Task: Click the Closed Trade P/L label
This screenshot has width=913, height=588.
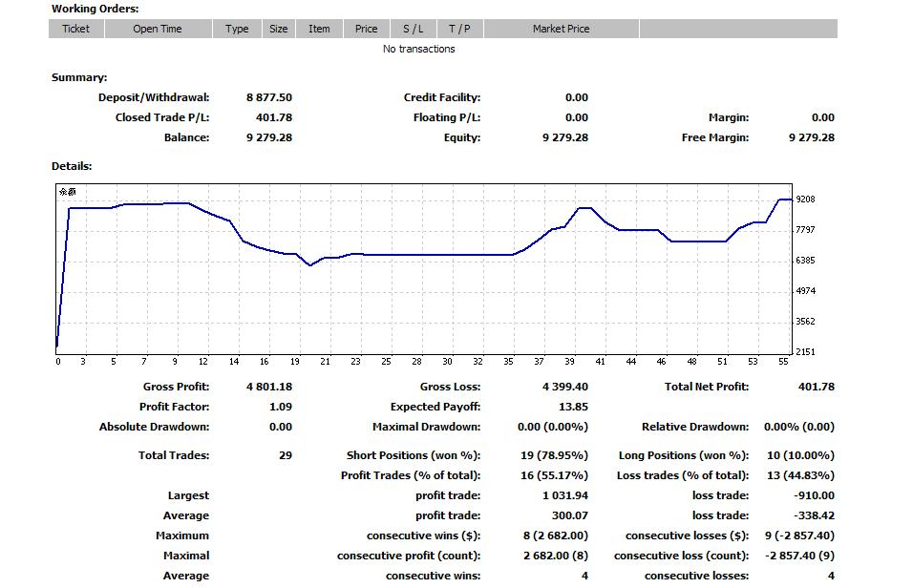Action: click(161, 117)
